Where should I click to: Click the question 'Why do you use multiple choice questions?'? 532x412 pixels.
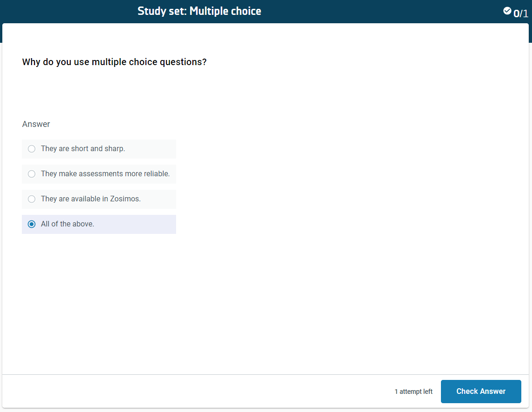(x=114, y=62)
